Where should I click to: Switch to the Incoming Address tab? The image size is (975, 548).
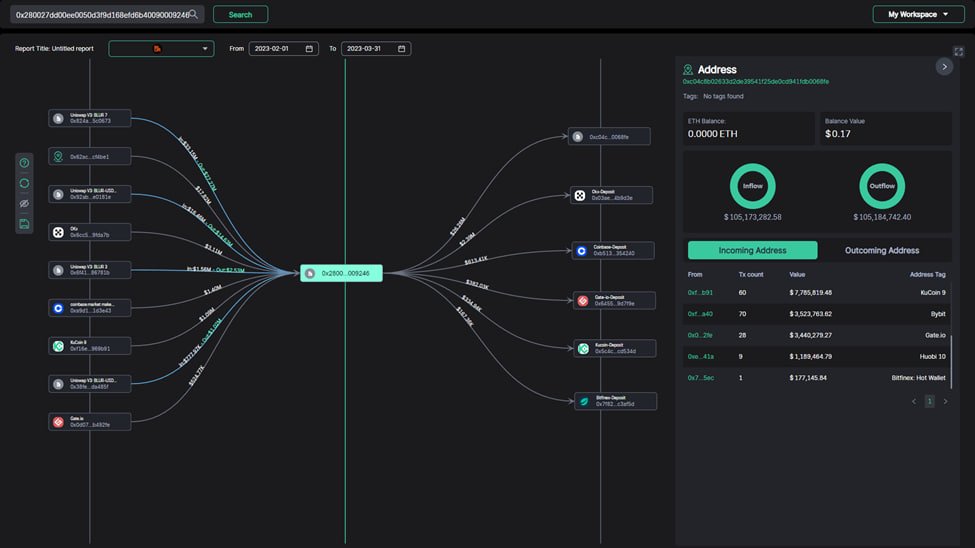click(x=752, y=250)
